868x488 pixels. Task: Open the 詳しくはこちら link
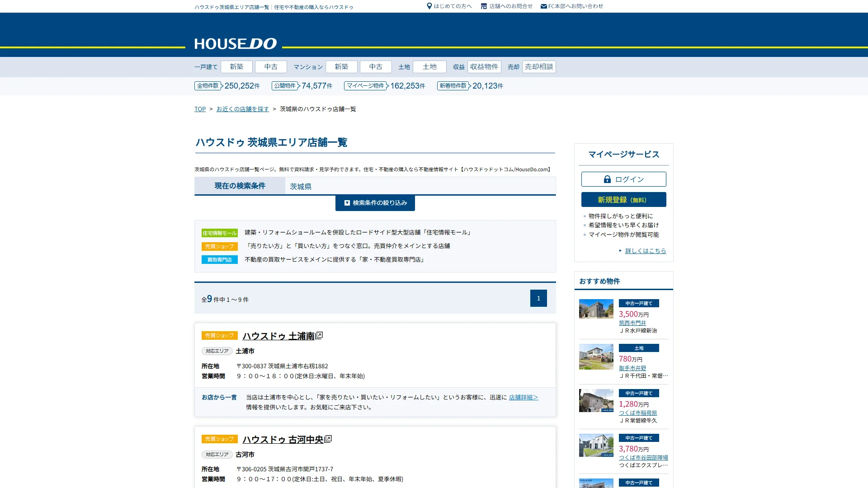[646, 251]
